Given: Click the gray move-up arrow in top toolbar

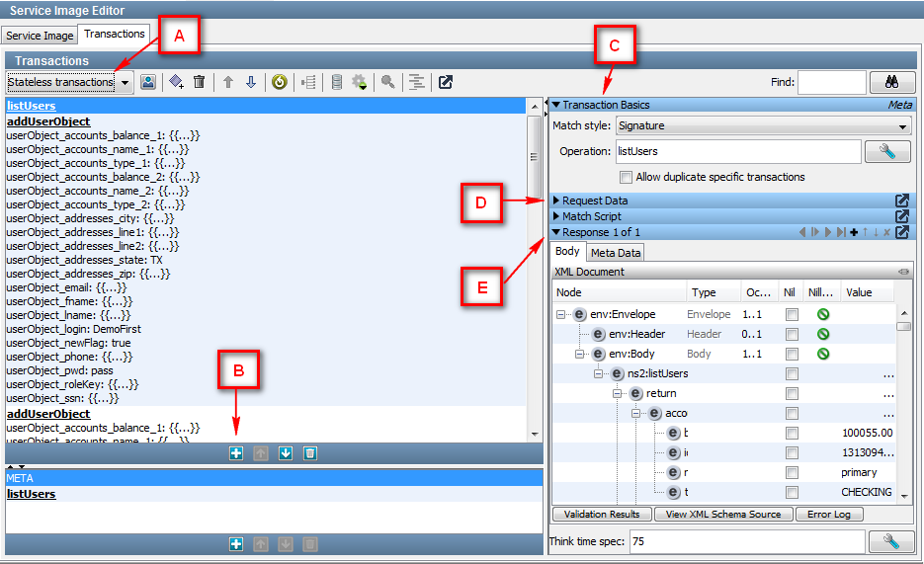Looking at the screenshot, I should (228, 82).
